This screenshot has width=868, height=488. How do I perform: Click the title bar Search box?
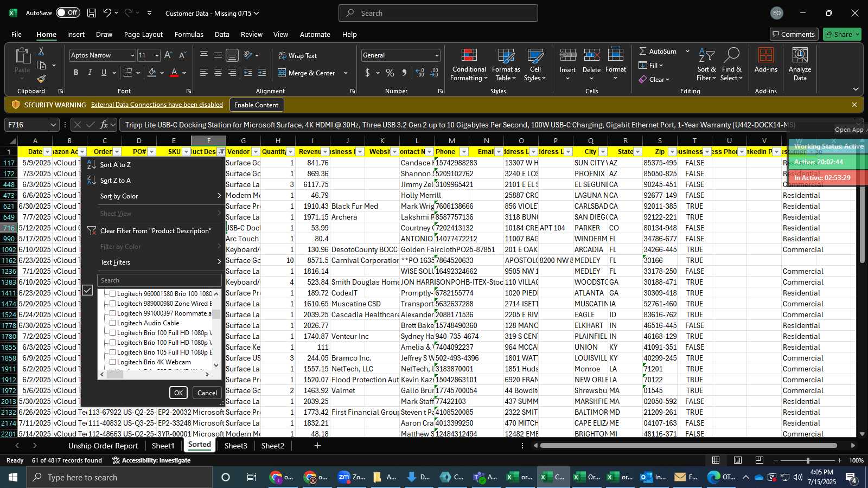(438, 13)
